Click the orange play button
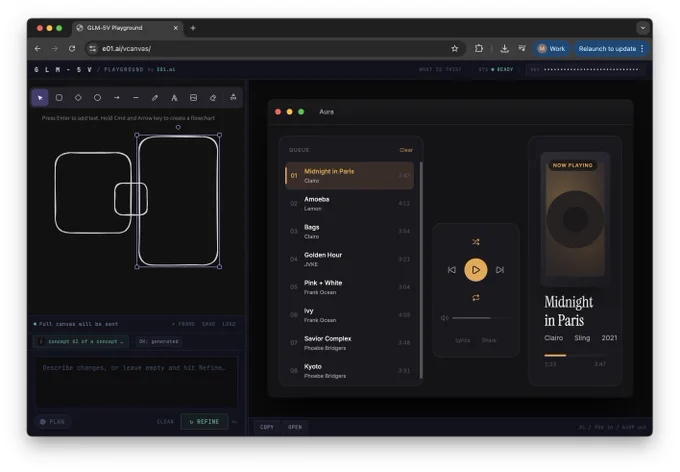The height and width of the screenshot is (472, 680). tap(476, 270)
